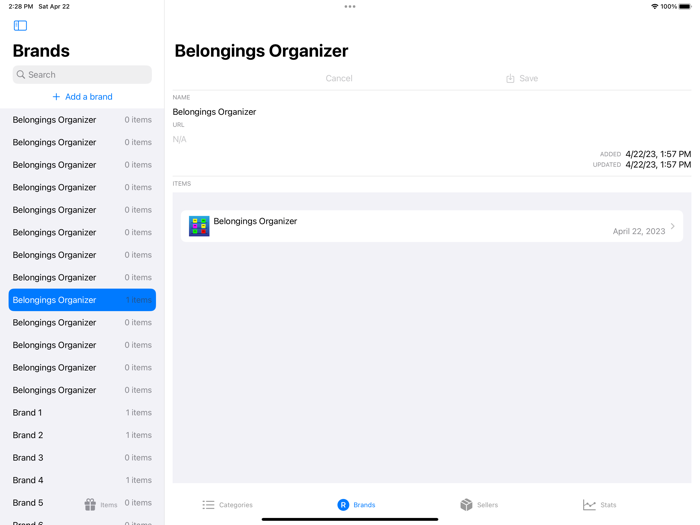Select Brand 3 in the list
Viewport: 700px width, 525px height.
click(82, 458)
